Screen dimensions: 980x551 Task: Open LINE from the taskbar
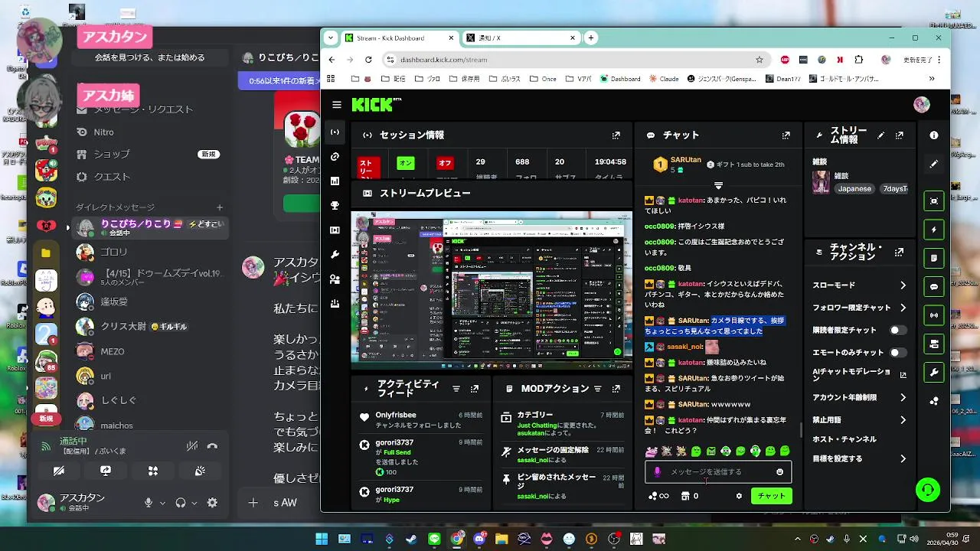pyautogui.click(x=434, y=539)
